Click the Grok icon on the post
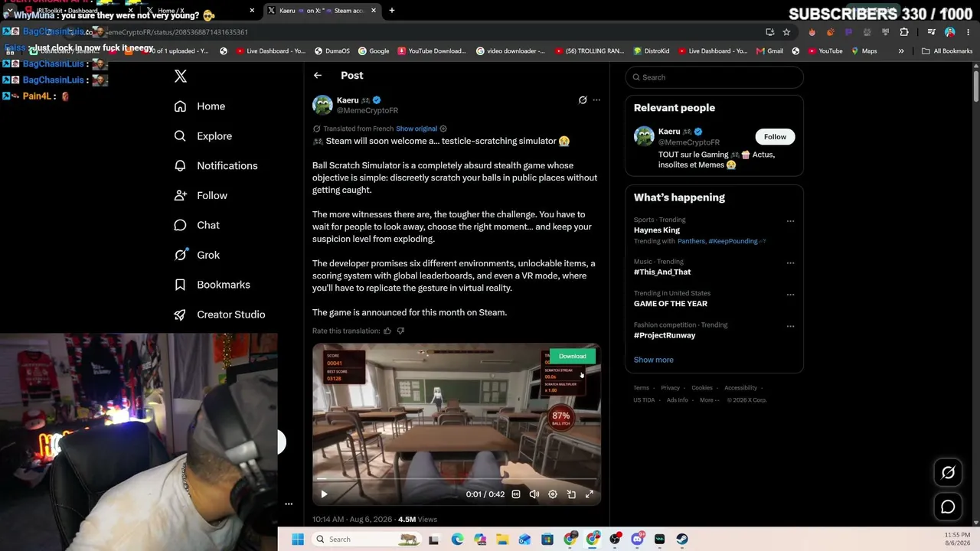 click(x=583, y=100)
